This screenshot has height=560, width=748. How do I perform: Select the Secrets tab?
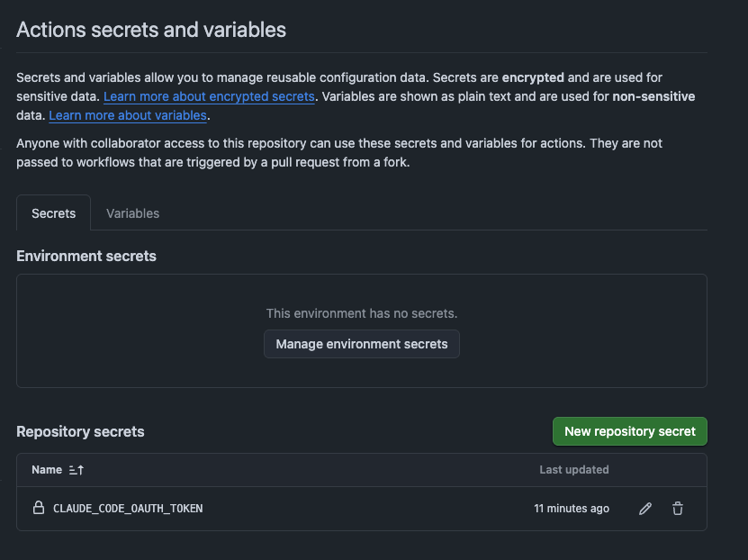pos(53,213)
